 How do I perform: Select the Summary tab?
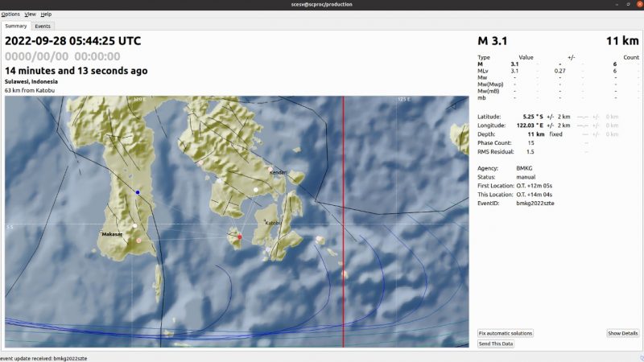(16, 26)
